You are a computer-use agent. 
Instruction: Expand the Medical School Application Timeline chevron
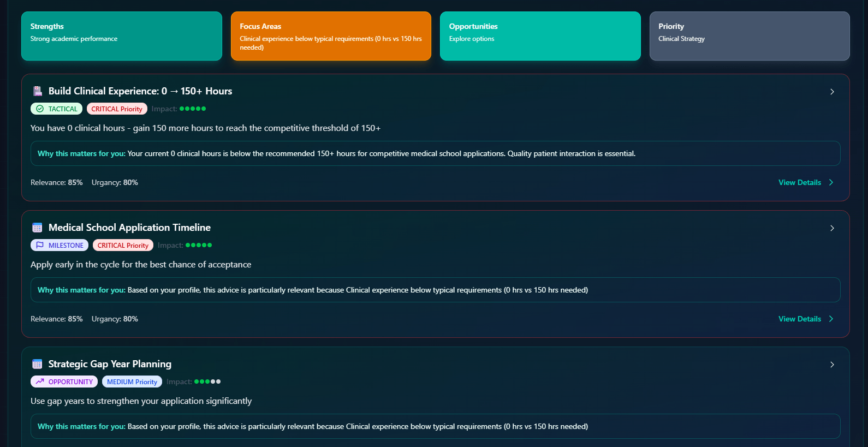point(832,228)
